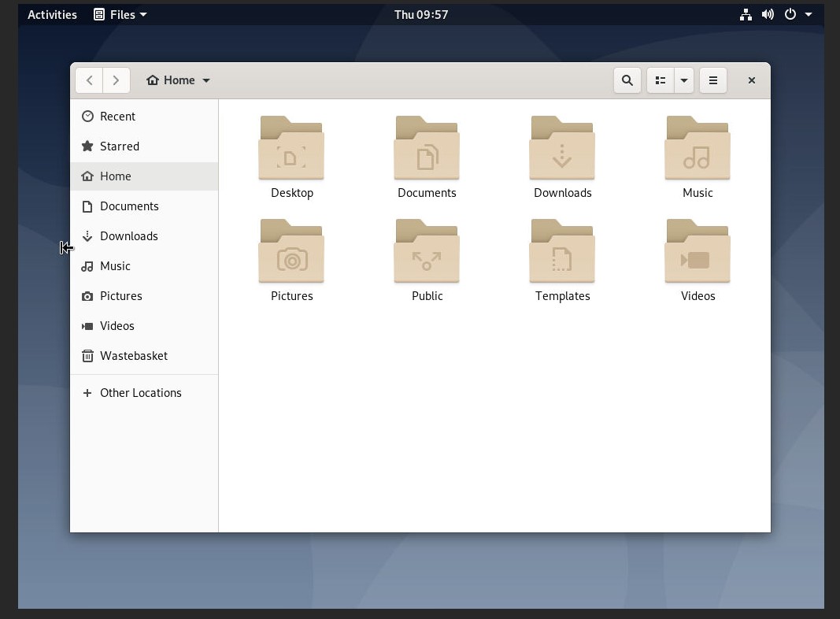Screen dimensions: 840x619
Task: Expand the Home path bar dropdown
Action: 179,80
